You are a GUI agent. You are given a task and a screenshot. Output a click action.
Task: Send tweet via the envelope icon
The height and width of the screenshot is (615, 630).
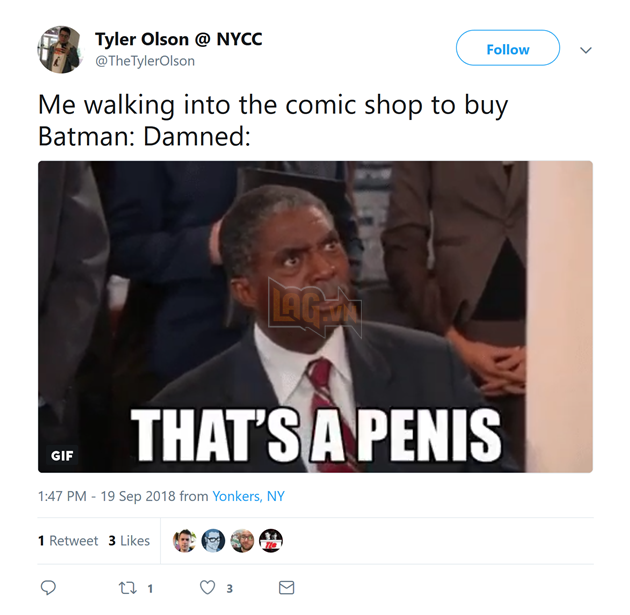[286, 588]
